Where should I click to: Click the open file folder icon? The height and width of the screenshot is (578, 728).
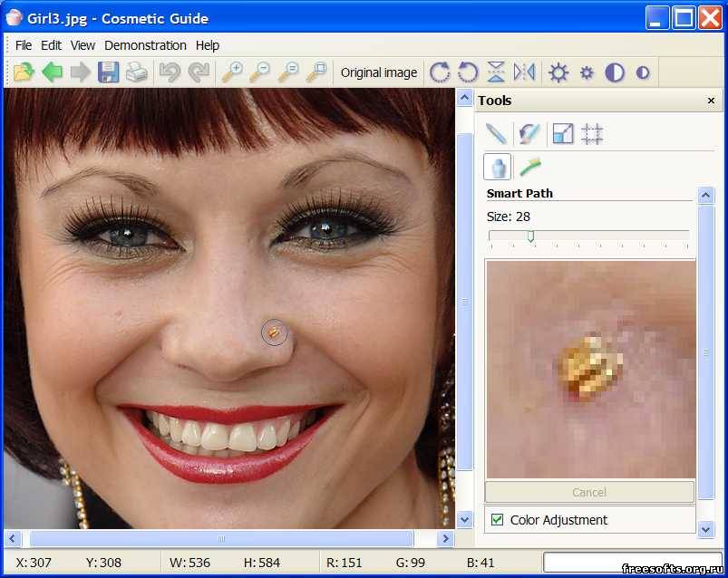tap(24, 72)
